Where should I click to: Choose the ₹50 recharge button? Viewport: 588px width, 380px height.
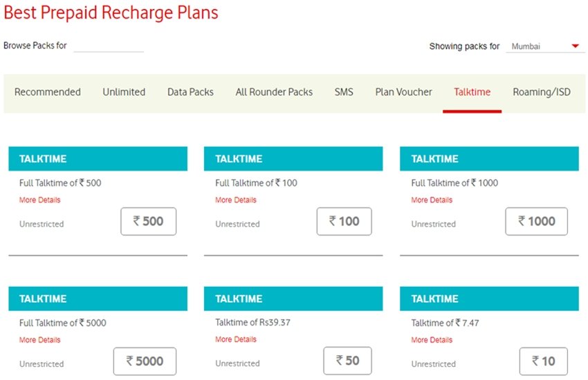click(x=347, y=361)
